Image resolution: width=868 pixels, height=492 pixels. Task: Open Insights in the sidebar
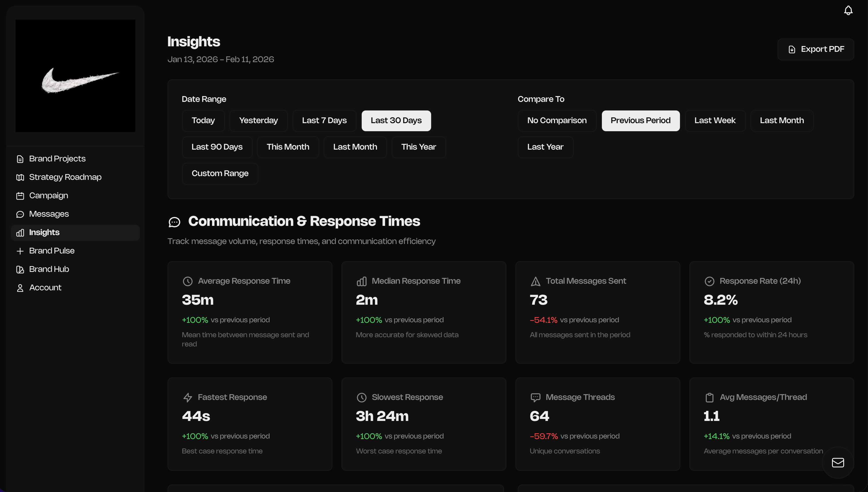click(44, 232)
